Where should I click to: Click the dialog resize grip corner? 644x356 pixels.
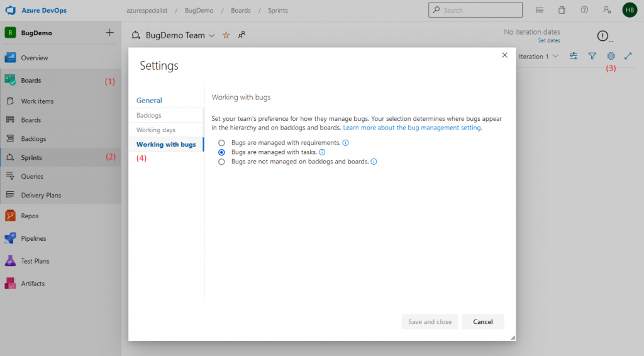[513, 338]
